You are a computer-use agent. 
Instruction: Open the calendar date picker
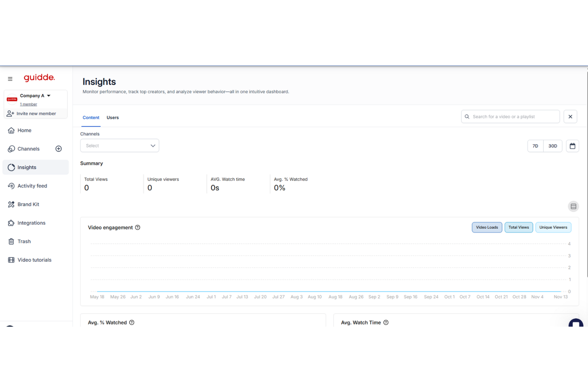(573, 146)
